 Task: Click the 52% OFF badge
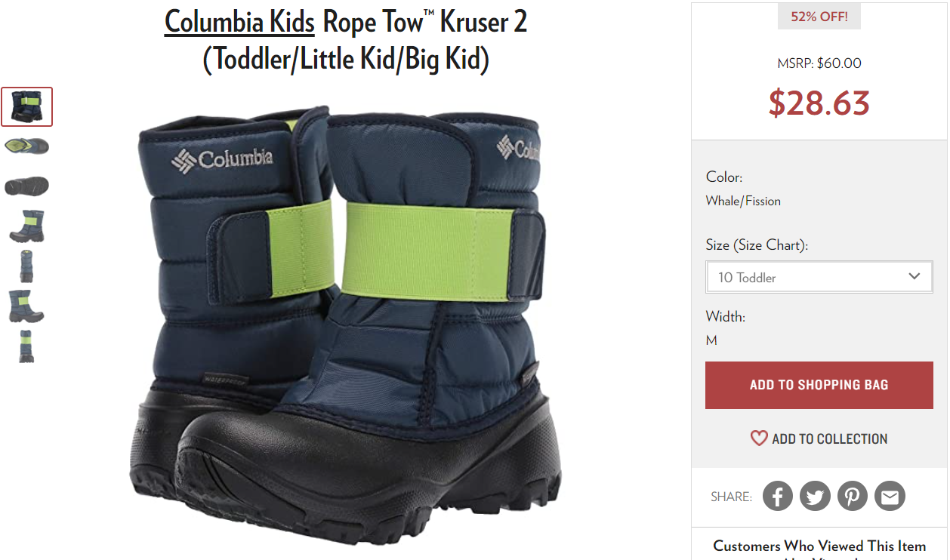point(819,17)
